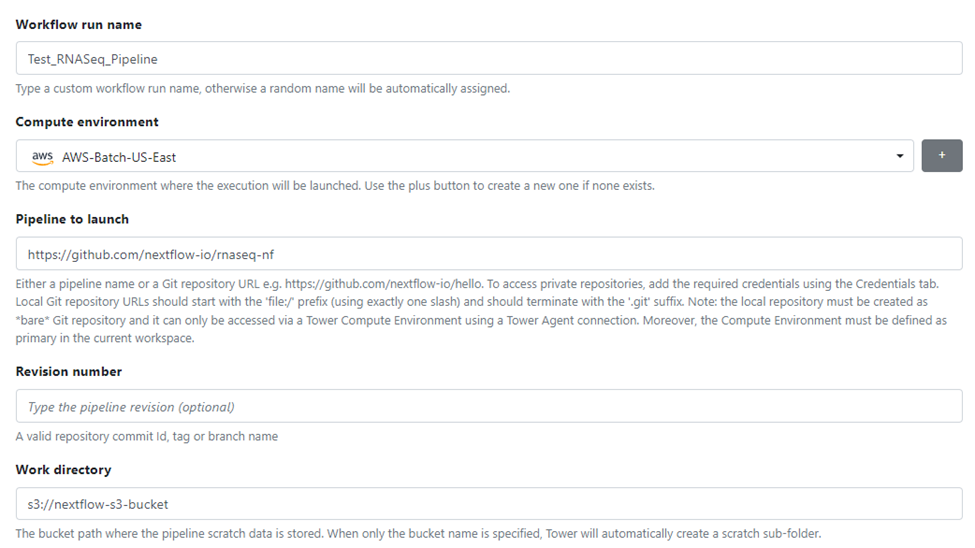Focus the Pipeline to launch URL field

point(489,254)
